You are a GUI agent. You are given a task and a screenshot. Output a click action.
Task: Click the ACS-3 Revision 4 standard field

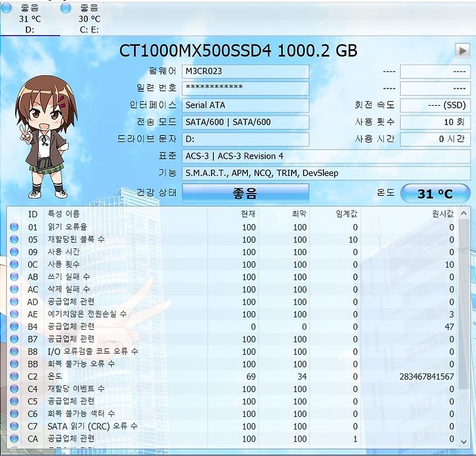326,156
